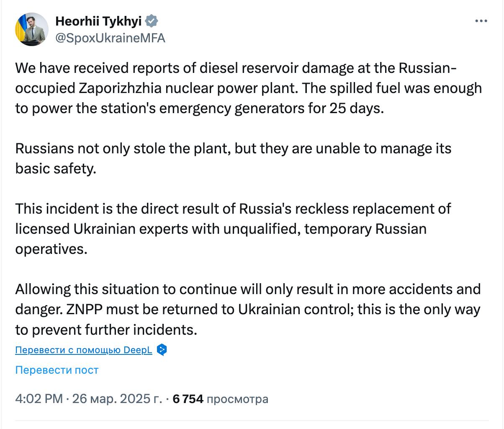Click the DeepL logo icon
The image size is (504, 429).
(x=162, y=350)
